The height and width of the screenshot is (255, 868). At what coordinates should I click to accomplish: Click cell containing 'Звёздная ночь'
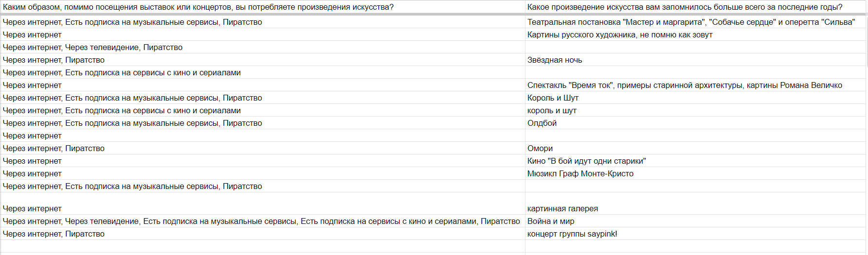coord(695,60)
